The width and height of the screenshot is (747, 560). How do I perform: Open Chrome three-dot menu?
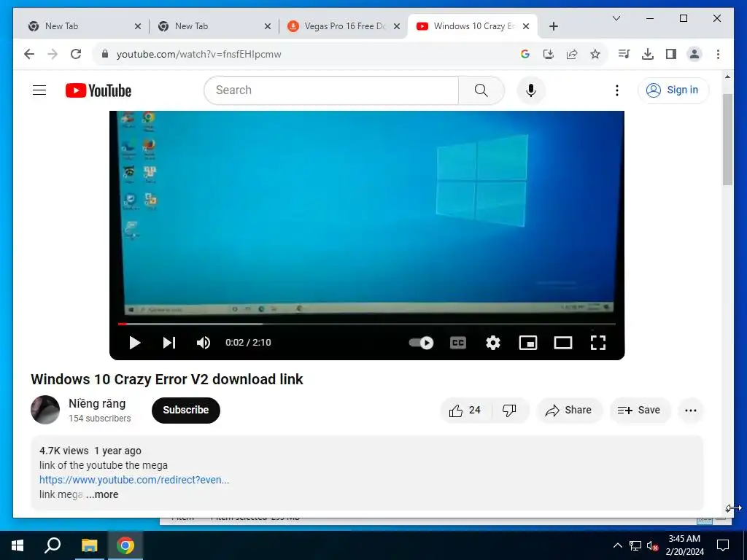718,54
